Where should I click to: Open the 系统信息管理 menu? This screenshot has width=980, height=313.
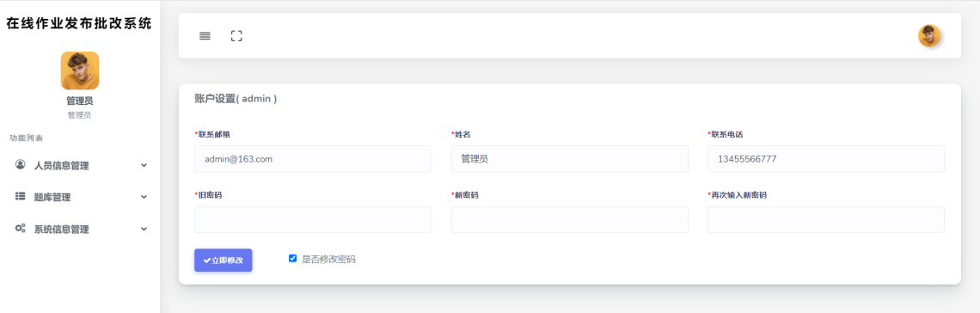[x=80, y=229]
